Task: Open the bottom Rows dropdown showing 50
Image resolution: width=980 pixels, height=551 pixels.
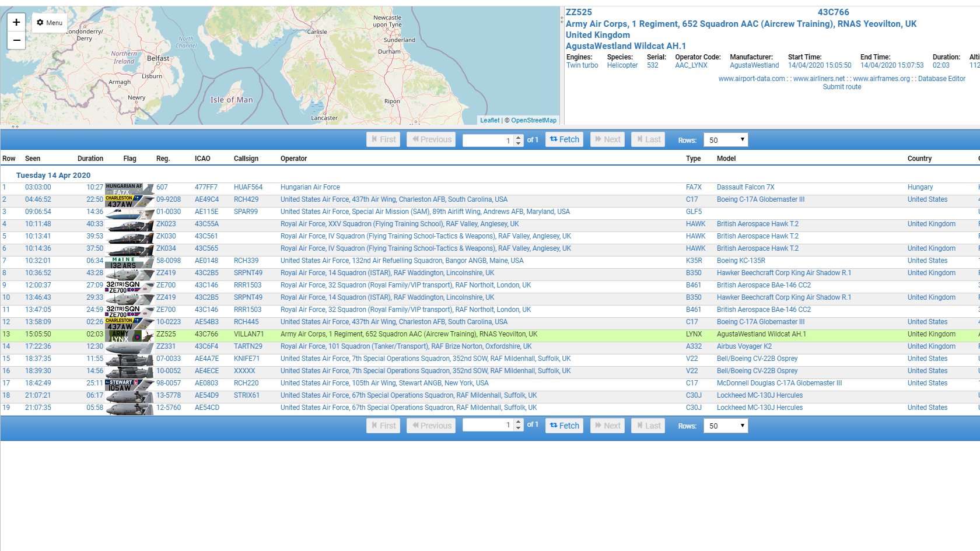Action: click(x=726, y=426)
